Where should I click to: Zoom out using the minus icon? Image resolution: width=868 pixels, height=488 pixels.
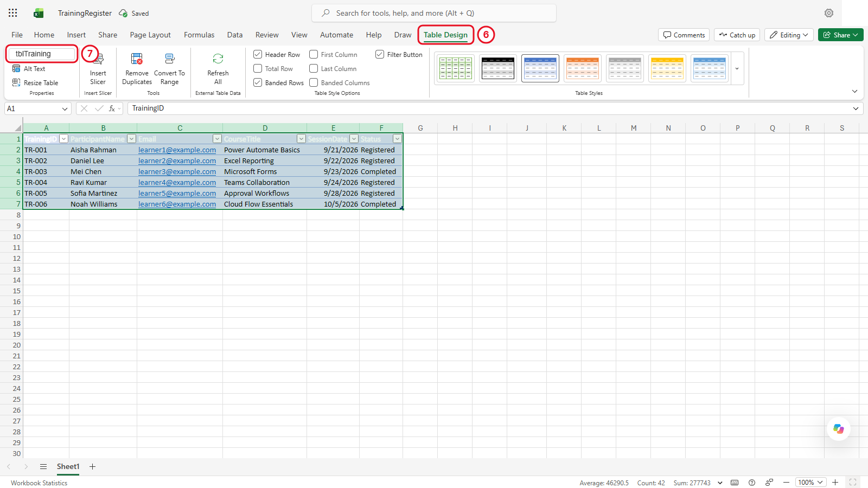(x=786, y=483)
